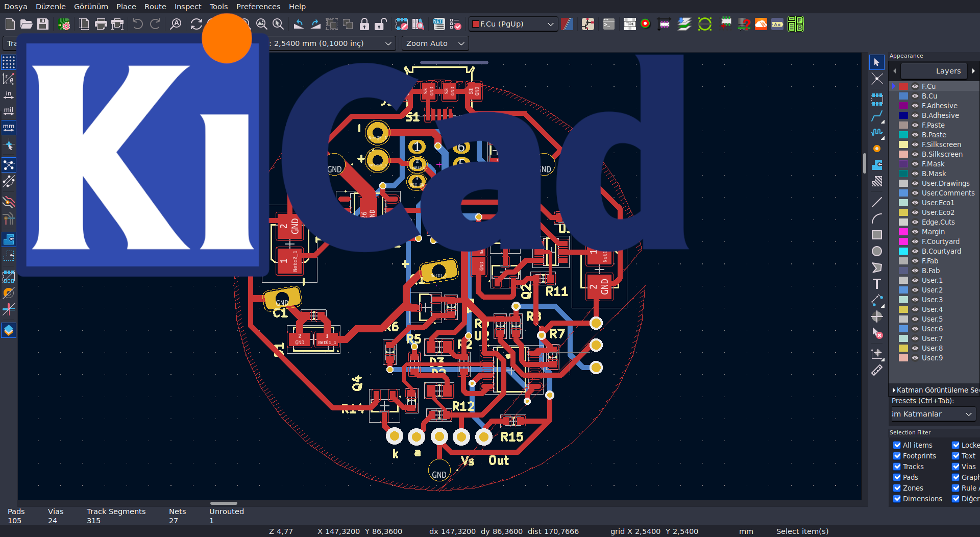The image size is (980, 537).
Task: Uncheck Vias selection filter
Action: pos(955,467)
